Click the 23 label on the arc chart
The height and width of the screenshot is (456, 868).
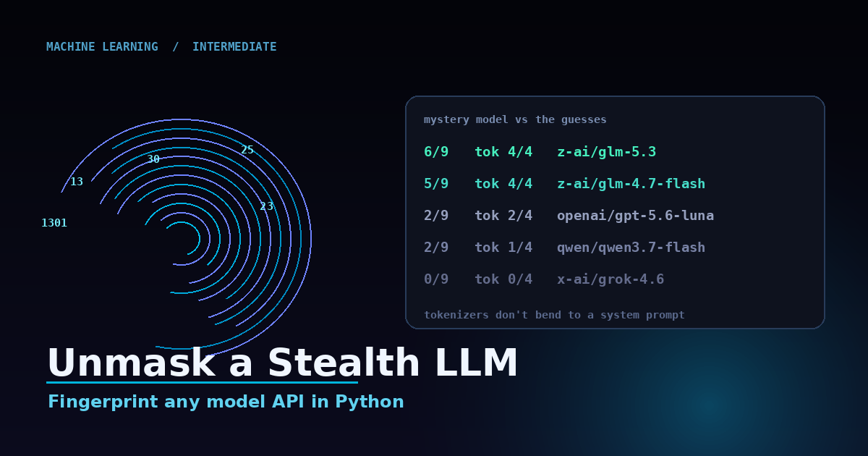pyautogui.click(x=267, y=206)
